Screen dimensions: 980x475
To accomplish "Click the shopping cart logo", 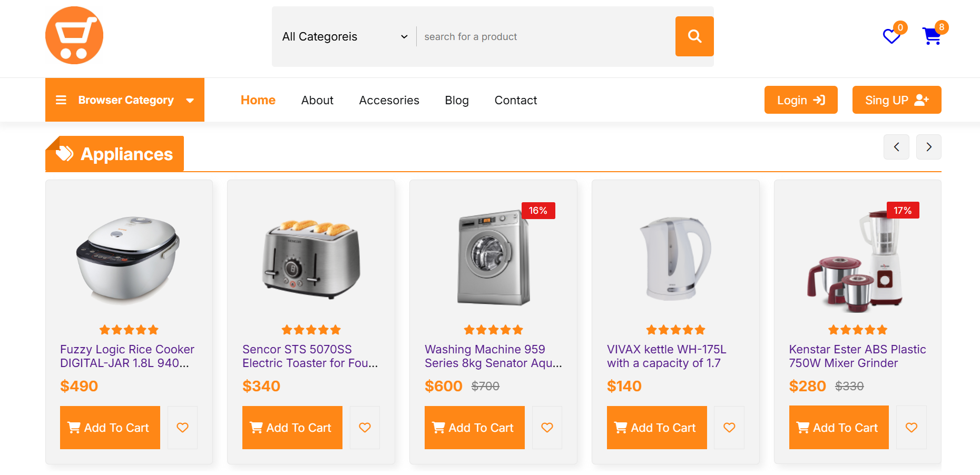I will [x=74, y=35].
